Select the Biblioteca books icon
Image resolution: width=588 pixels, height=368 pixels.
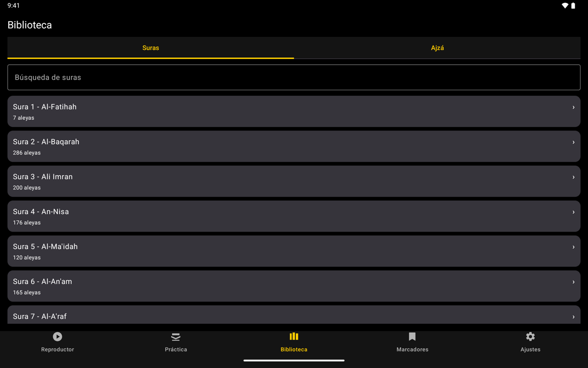(x=294, y=336)
